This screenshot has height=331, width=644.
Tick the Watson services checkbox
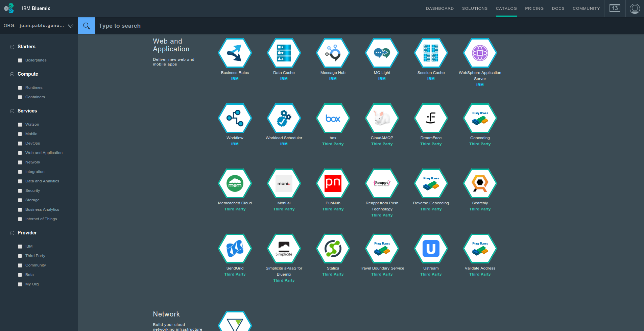pyautogui.click(x=20, y=125)
